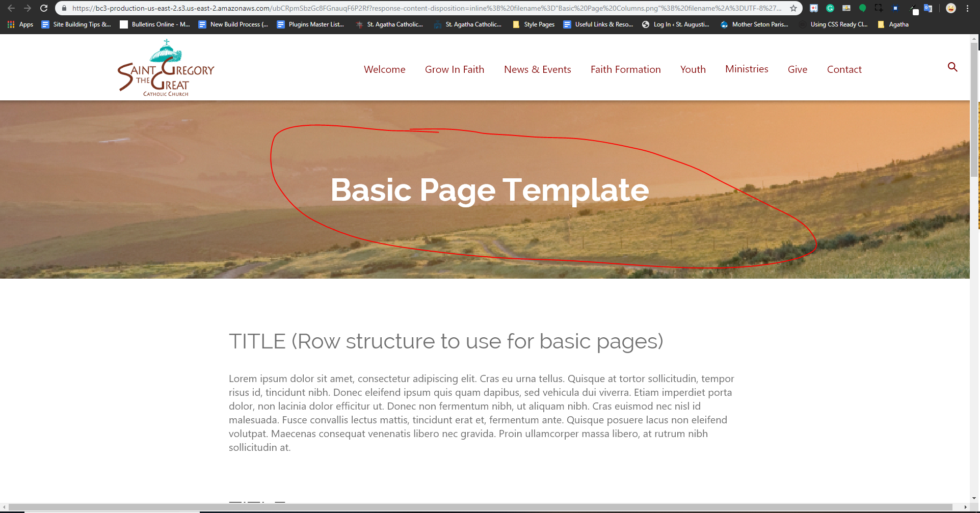Bookmark this page with the star icon
This screenshot has width=980, height=513.
coord(793,8)
